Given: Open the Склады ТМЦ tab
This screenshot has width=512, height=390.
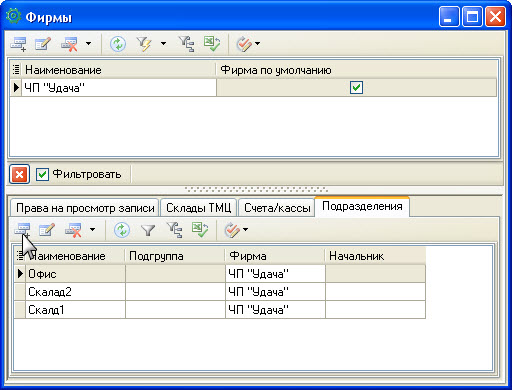Looking at the screenshot, I should point(199,208).
